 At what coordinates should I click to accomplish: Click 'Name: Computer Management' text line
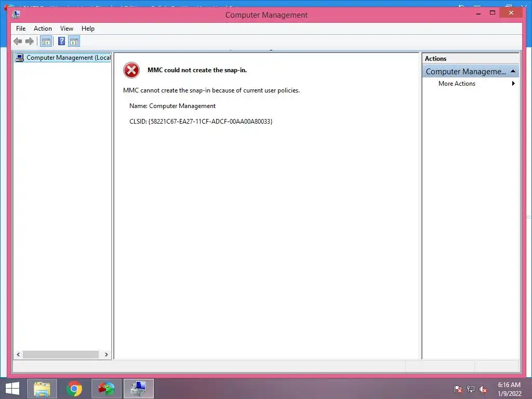point(172,106)
